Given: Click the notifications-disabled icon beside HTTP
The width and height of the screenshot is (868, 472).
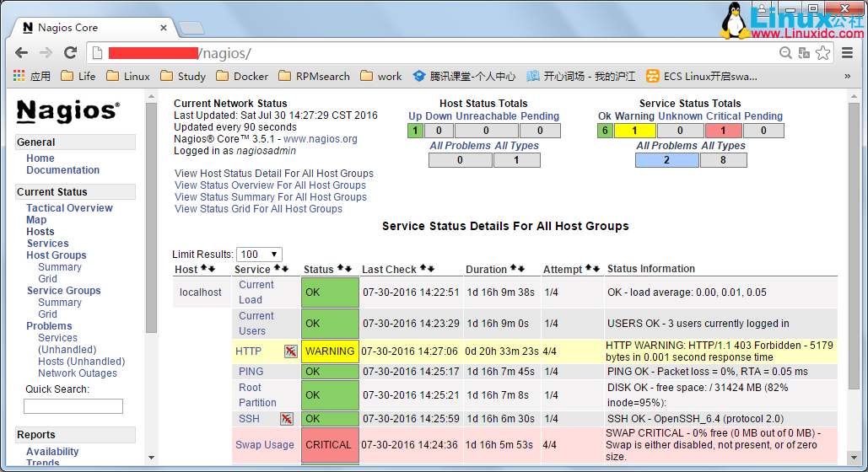Looking at the screenshot, I should (x=291, y=351).
